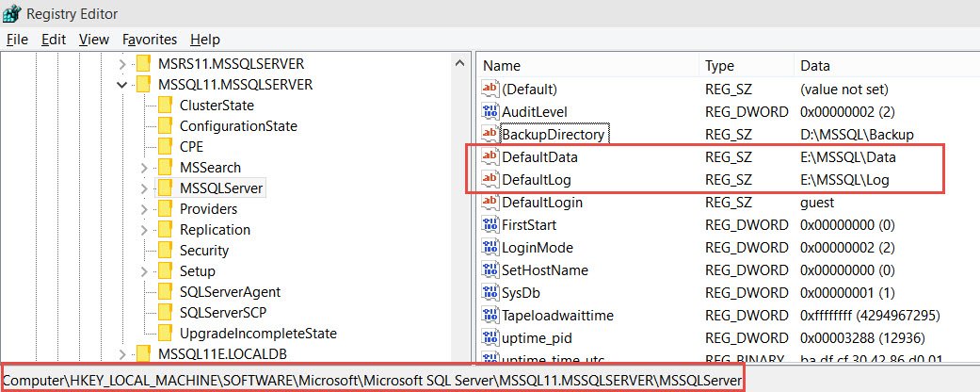
Task: Open the View menu
Action: [x=94, y=40]
